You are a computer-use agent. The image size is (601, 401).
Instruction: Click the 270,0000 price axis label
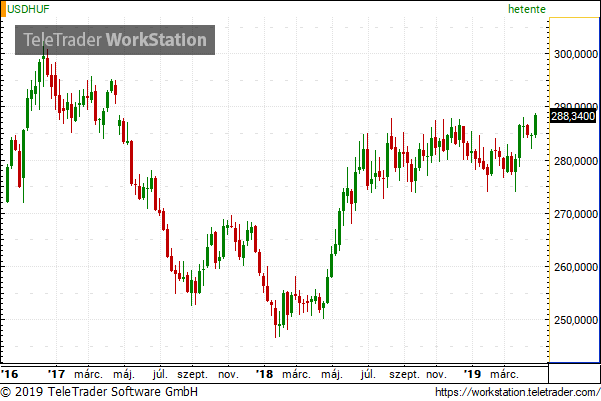(576, 214)
